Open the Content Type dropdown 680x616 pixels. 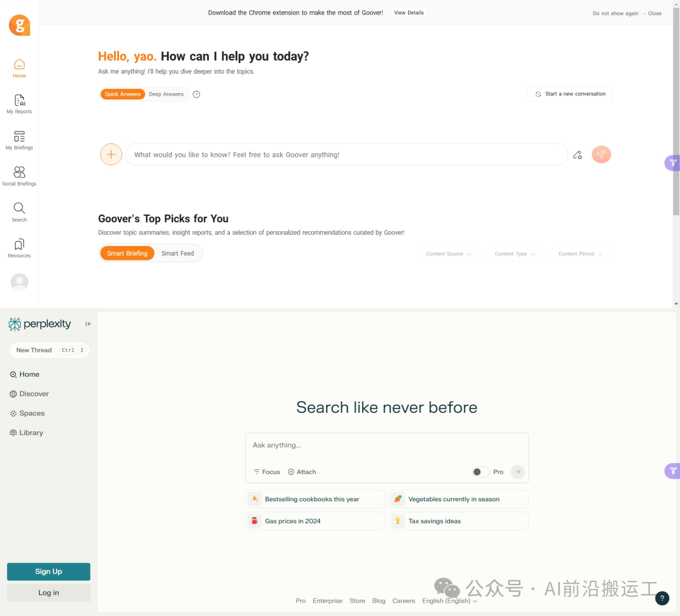(515, 254)
